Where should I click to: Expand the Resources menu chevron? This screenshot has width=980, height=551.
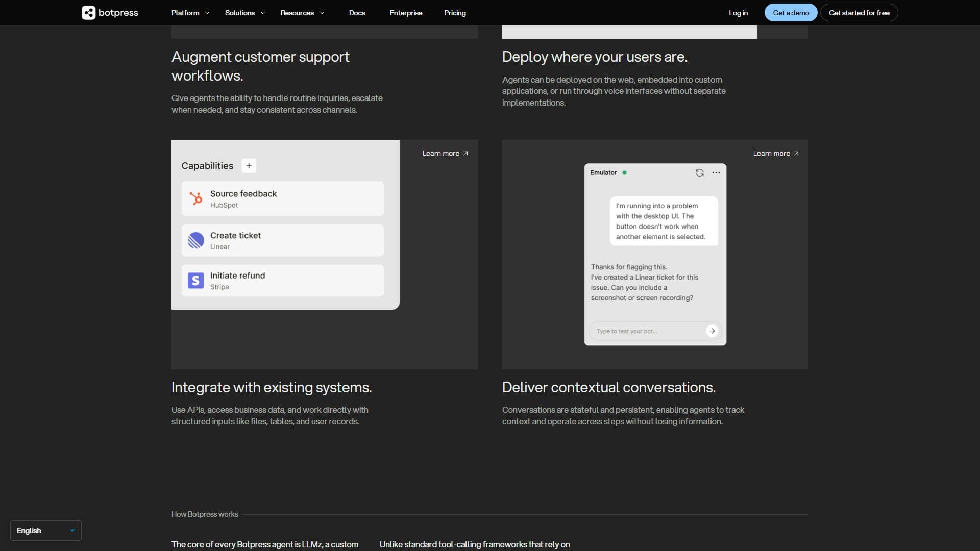[322, 13]
